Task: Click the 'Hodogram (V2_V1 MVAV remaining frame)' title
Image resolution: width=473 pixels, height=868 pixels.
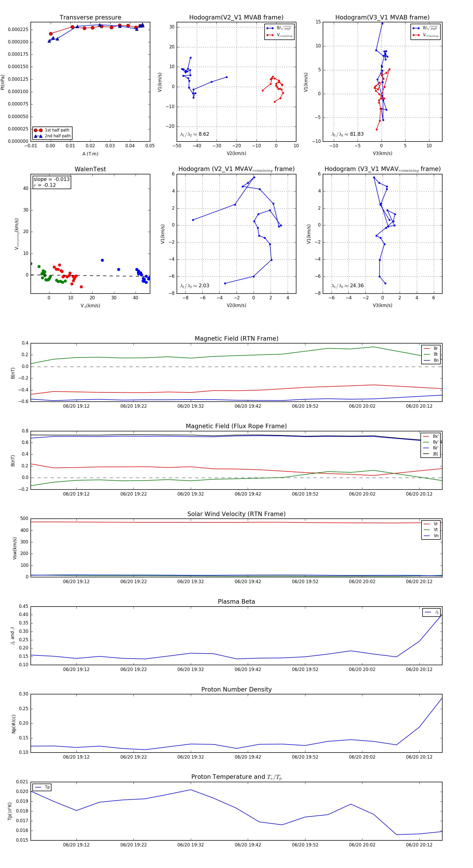Action: coord(236,169)
